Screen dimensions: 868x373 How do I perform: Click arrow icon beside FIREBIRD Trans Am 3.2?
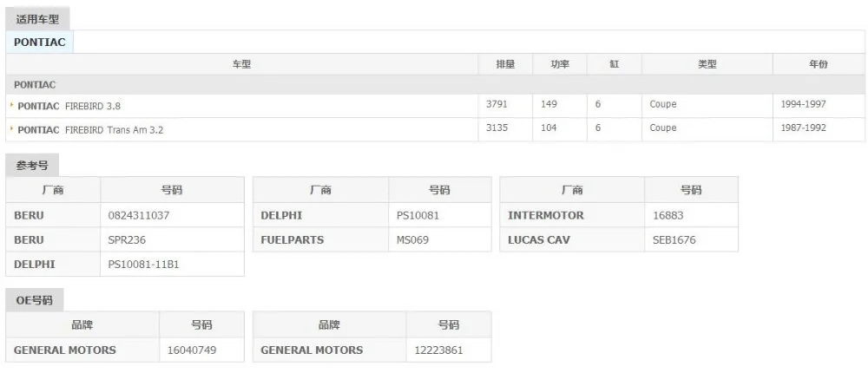[x=12, y=129]
